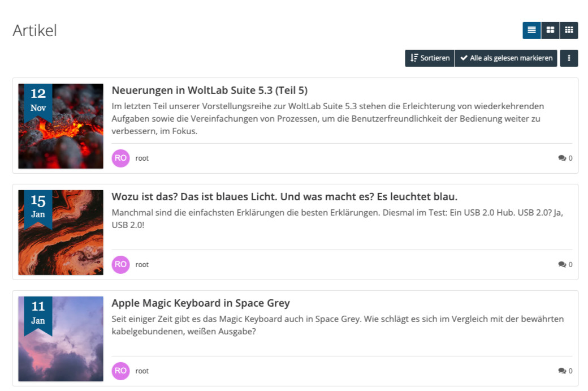Open the Sortieren sorting dropdown
Image resolution: width=588 pixels, height=391 pixels.
(430, 58)
